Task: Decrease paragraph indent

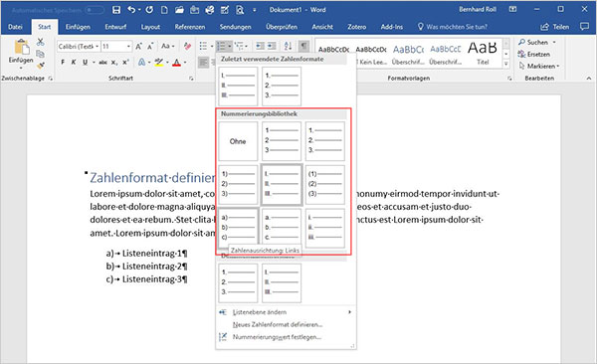Action: 260,46
